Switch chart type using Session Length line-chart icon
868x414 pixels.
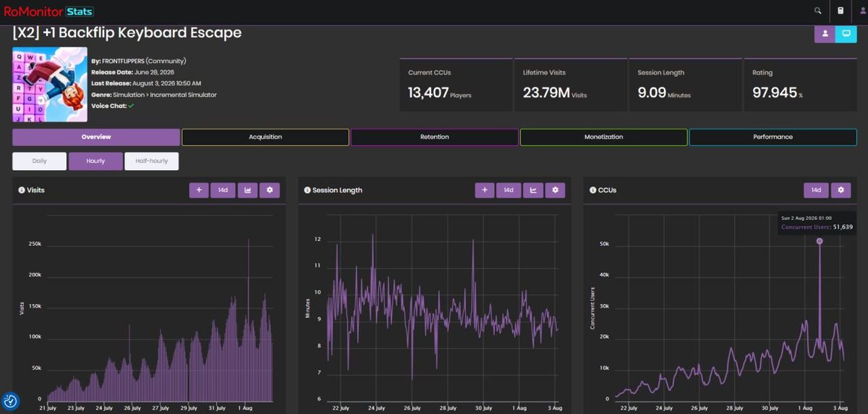tap(533, 190)
